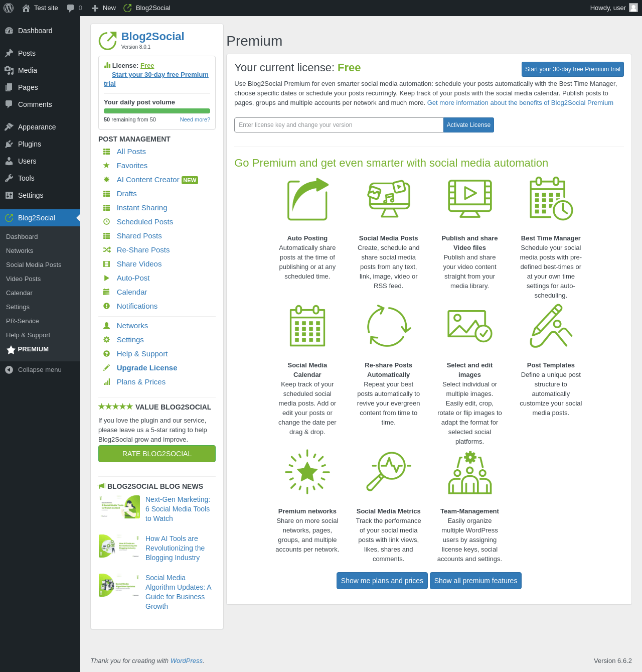Screen dimensions: 642x672
Task: Click the Networks person icon
Action: point(106,326)
